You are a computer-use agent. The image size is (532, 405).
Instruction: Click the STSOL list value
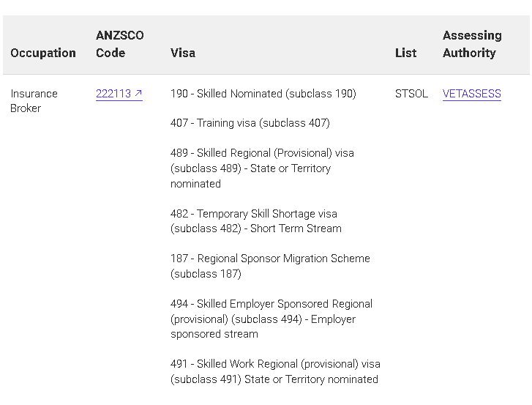pyautogui.click(x=411, y=94)
